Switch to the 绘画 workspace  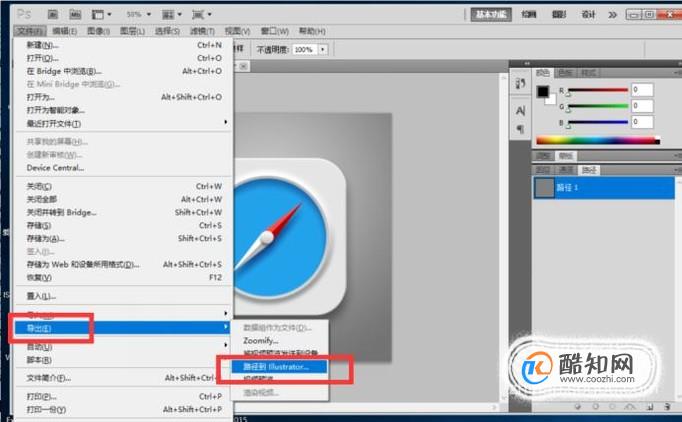(x=529, y=14)
